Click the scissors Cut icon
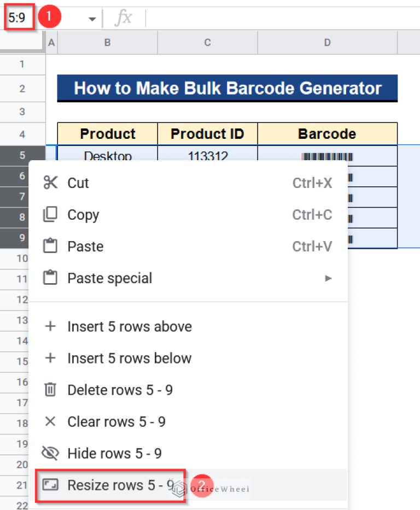The width and height of the screenshot is (420, 510). (x=50, y=183)
